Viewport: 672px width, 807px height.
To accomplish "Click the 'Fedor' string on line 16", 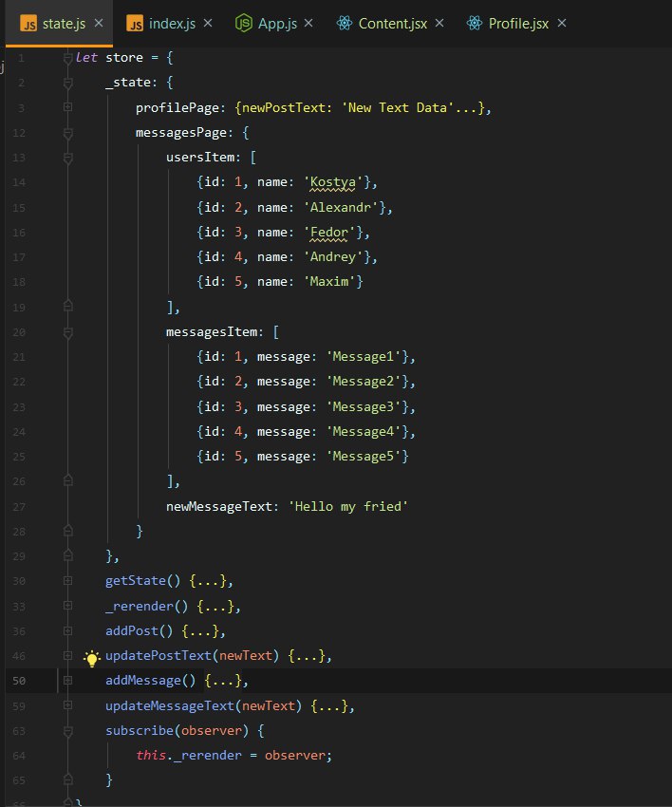I will tap(329, 232).
